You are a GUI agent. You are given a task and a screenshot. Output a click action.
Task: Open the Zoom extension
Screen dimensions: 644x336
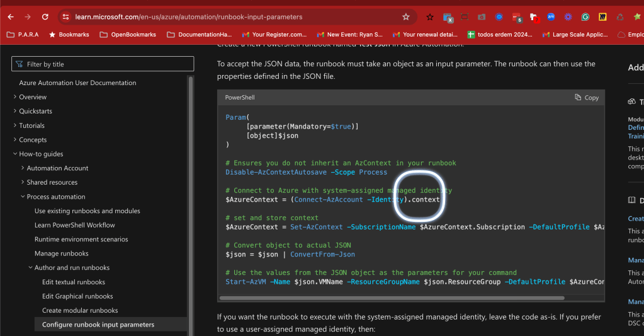[551, 17]
